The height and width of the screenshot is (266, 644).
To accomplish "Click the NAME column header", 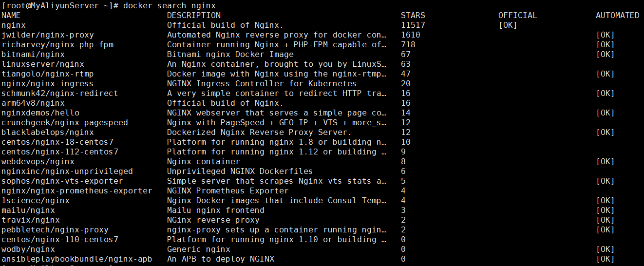I will click(11, 15).
